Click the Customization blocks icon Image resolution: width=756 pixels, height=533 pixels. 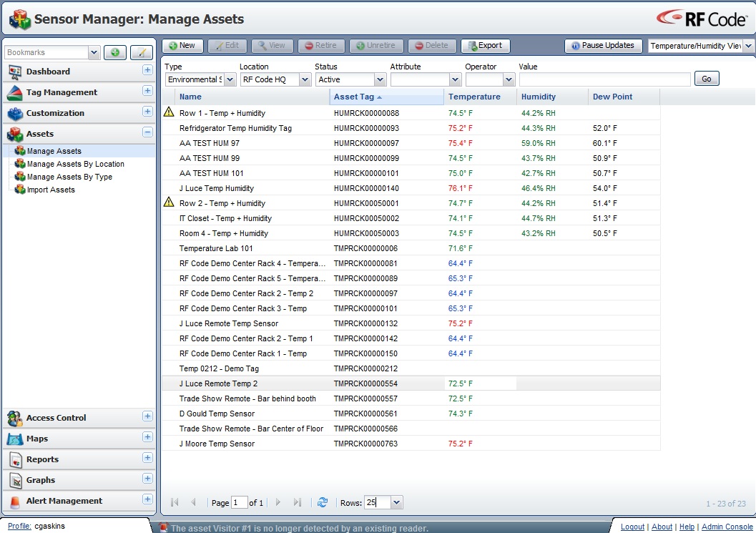point(15,113)
